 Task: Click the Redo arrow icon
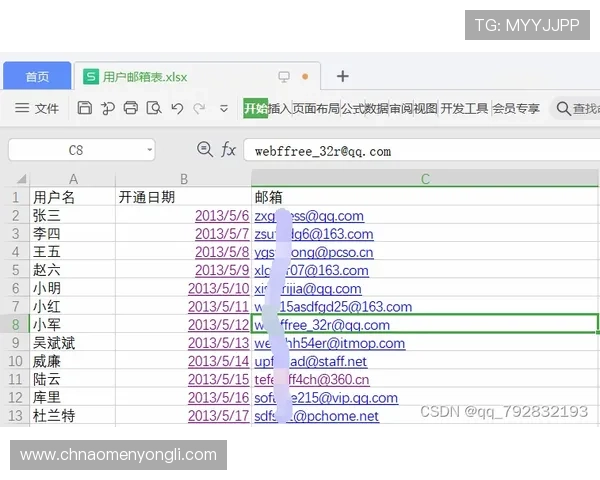pos(199,108)
